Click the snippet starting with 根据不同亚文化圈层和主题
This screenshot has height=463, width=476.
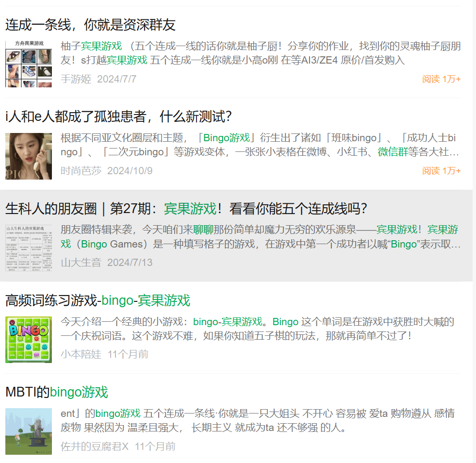260,145
